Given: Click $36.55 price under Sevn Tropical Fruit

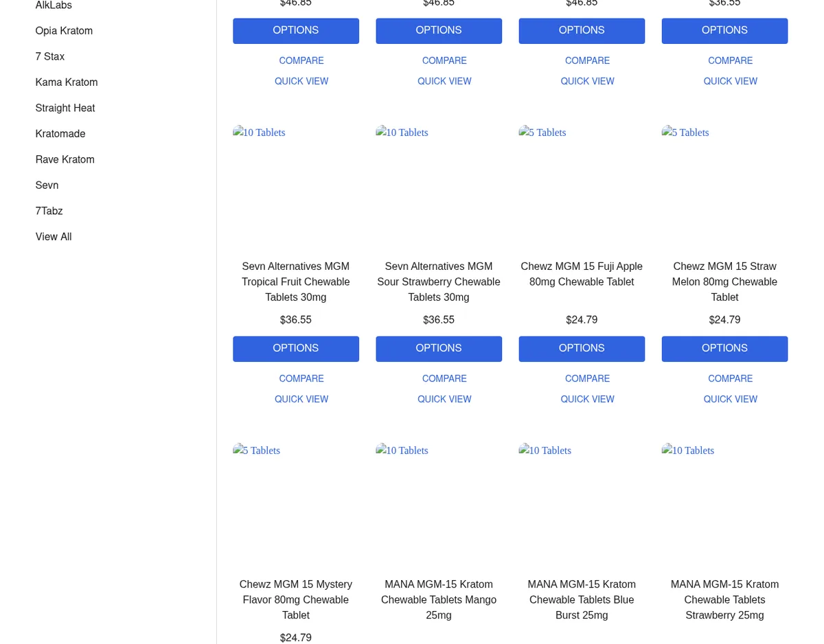Looking at the screenshot, I should tap(296, 320).
